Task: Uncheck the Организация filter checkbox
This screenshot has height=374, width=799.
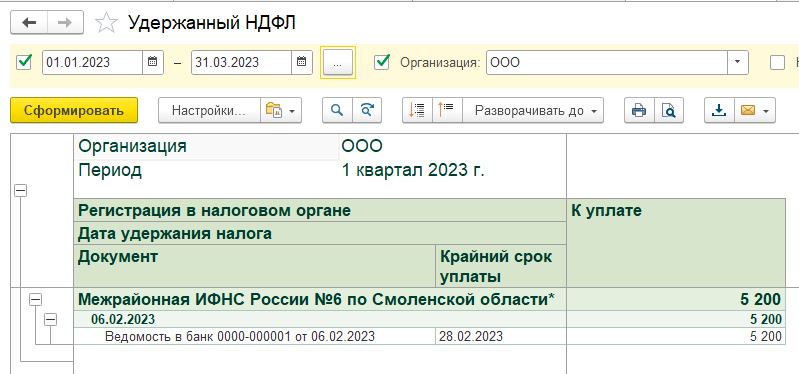Action: coord(382,62)
